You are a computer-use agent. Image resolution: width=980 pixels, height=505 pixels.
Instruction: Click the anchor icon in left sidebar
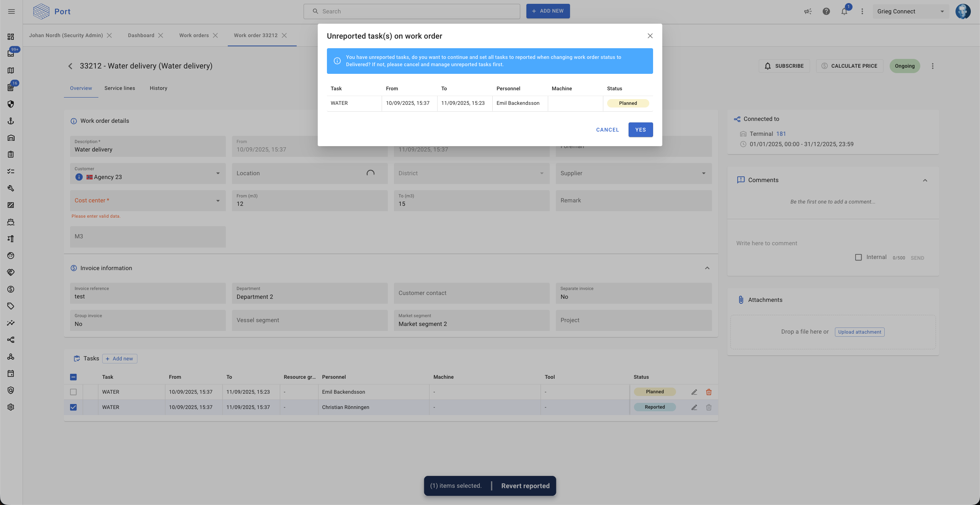(x=11, y=121)
